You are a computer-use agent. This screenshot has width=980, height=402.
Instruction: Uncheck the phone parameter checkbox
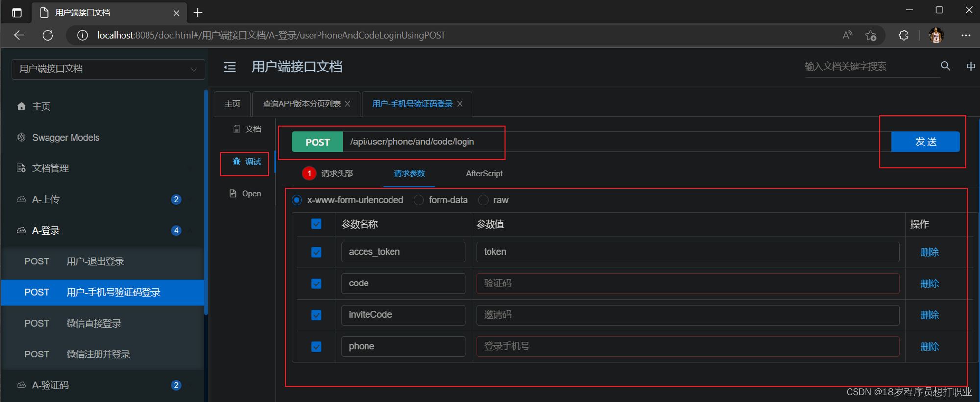click(317, 346)
